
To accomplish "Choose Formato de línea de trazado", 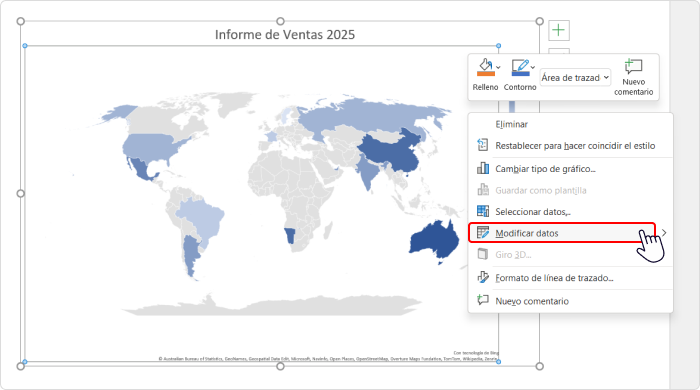I will (554, 278).
